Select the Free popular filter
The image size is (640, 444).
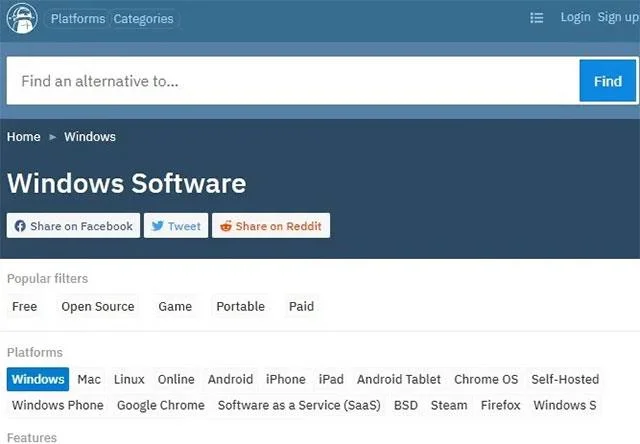click(x=24, y=306)
